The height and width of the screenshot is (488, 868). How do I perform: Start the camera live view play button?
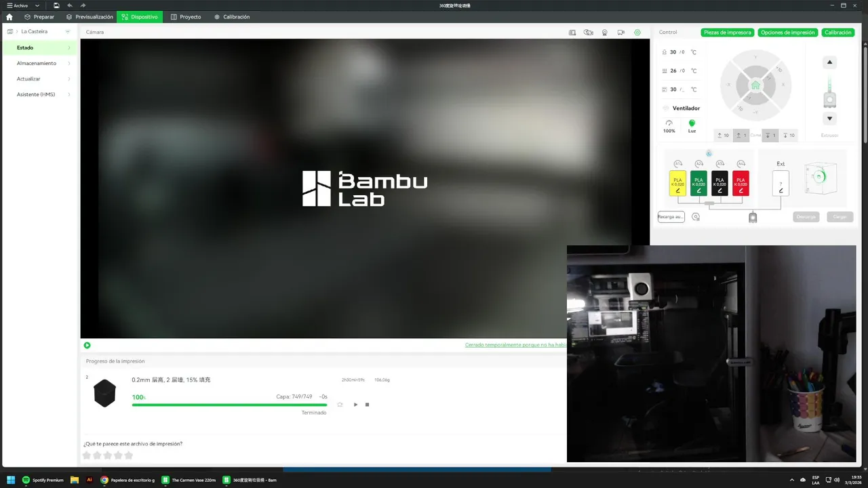[x=87, y=345]
